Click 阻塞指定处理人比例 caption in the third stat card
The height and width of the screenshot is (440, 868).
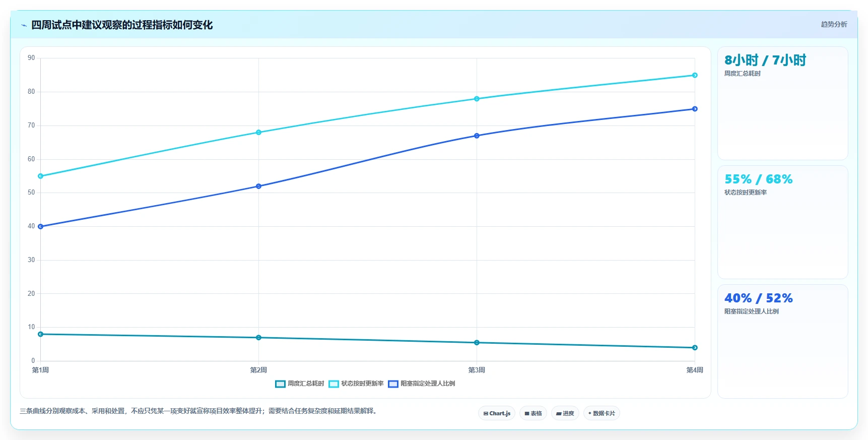point(752,311)
